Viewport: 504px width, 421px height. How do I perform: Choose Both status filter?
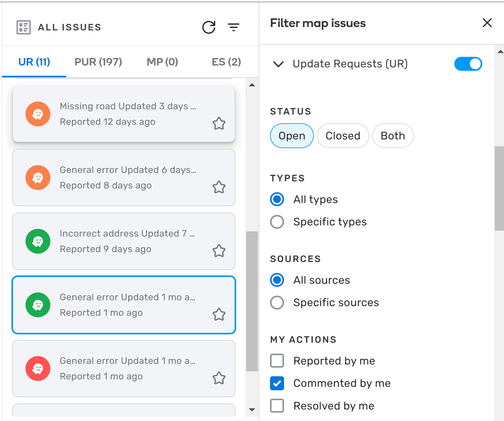[x=393, y=136]
